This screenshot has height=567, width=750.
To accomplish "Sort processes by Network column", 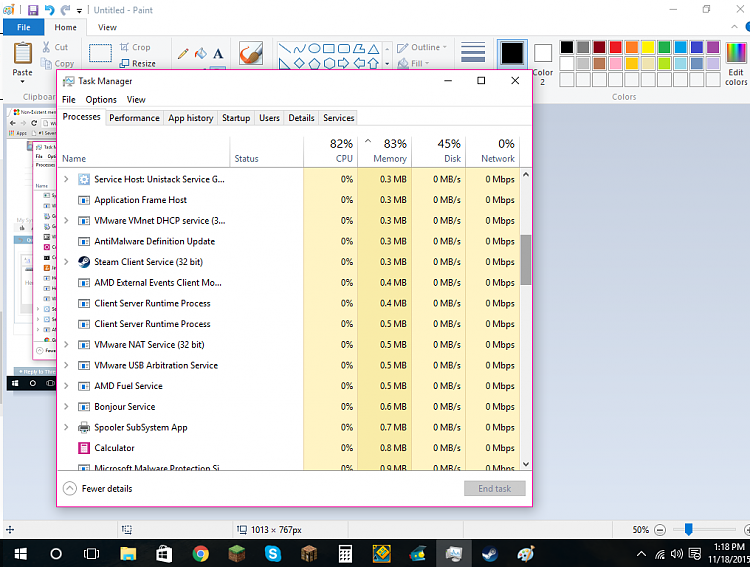I will tap(493, 151).
